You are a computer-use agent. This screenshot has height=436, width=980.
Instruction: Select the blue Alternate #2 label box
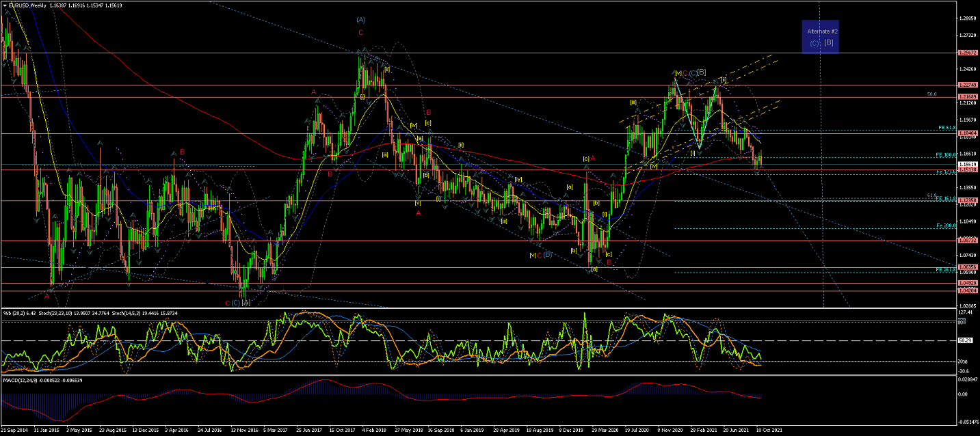pyautogui.click(x=821, y=37)
